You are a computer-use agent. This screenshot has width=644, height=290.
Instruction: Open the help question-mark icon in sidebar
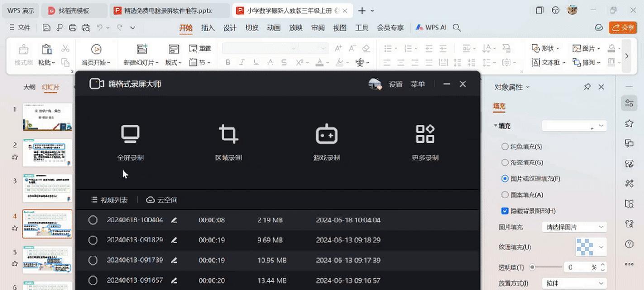(629, 244)
